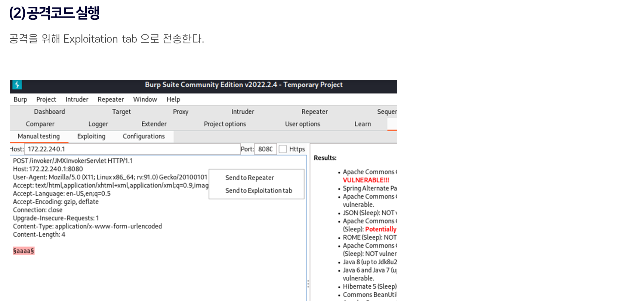
Task: Open the Repeater menu in menu bar
Action: tap(111, 99)
